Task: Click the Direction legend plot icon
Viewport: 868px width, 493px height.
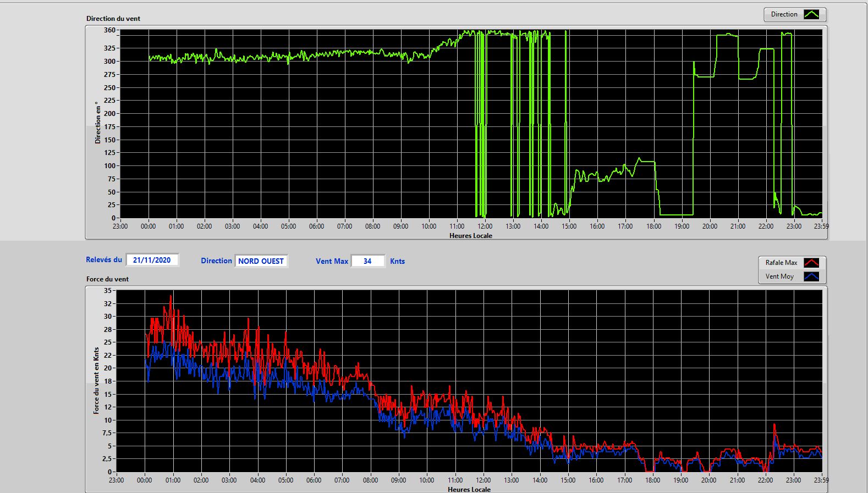Action: click(x=811, y=15)
